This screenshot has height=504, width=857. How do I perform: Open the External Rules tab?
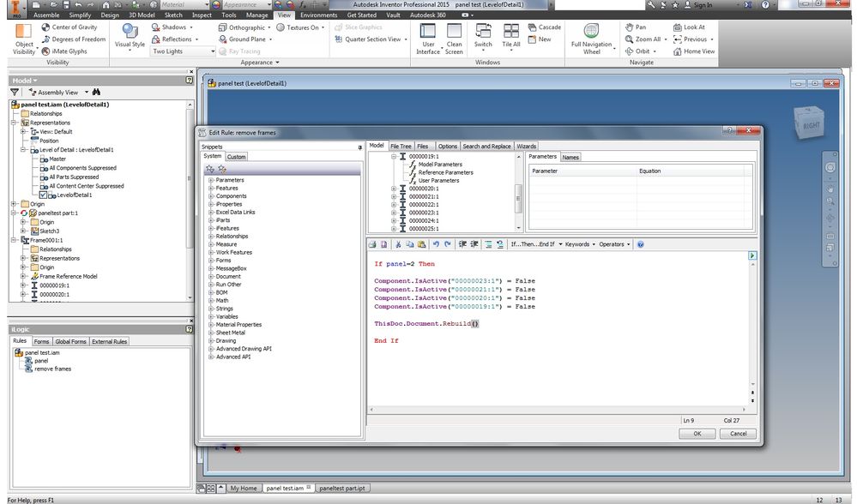(x=109, y=341)
